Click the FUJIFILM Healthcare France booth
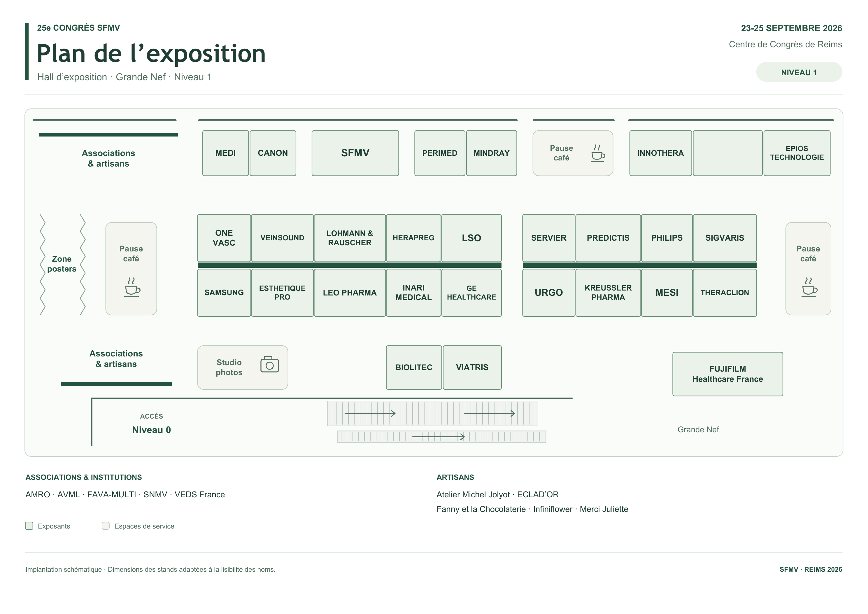868x614 pixels. point(727,374)
